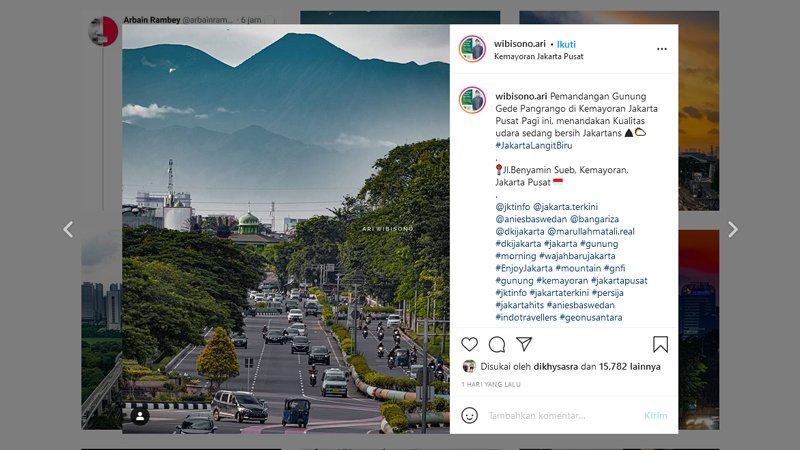Screen dimensions: 800x450
Task: Go to previous post arrow
Action: pos(68,229)
